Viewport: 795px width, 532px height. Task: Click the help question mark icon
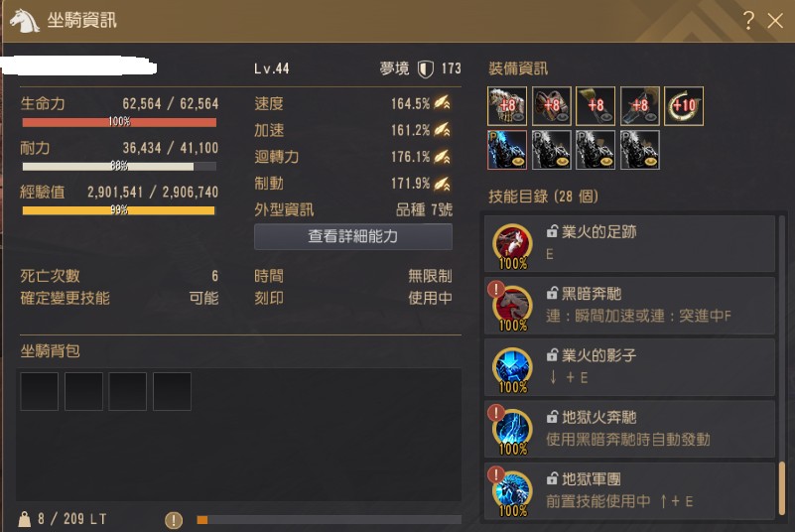pyautogui.click(x=748, y=21)
